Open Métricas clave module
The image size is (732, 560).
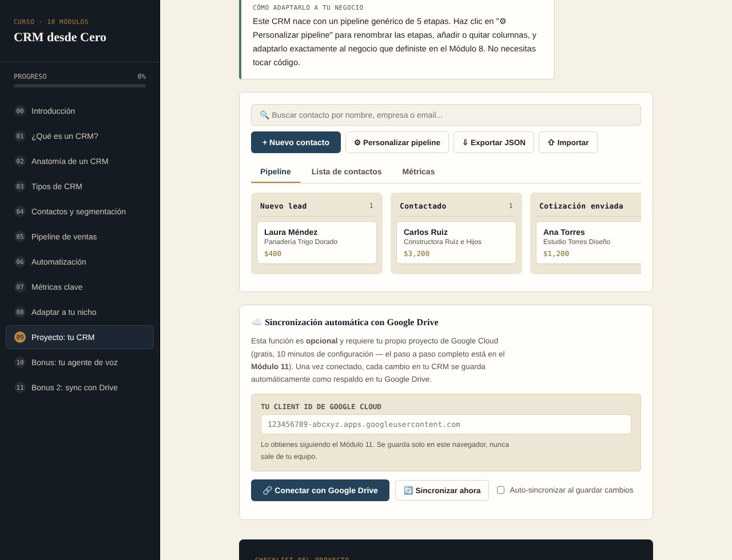(x=80, y=287)
